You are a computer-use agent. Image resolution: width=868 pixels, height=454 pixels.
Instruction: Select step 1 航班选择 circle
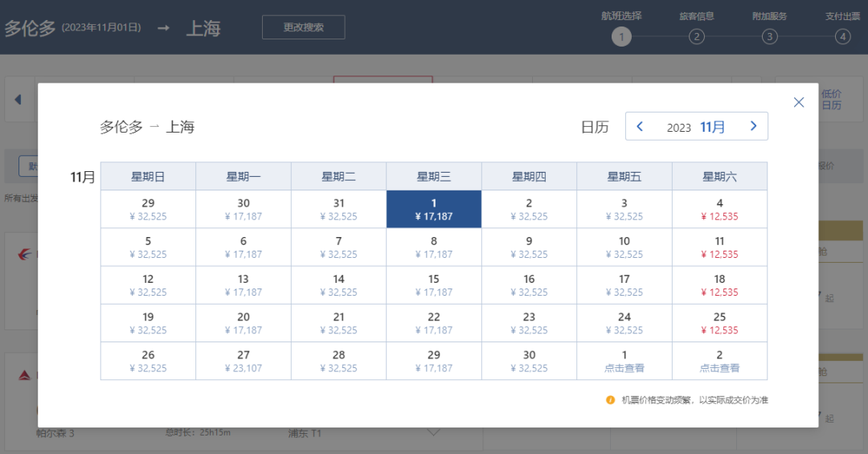[x=621, y=36]
